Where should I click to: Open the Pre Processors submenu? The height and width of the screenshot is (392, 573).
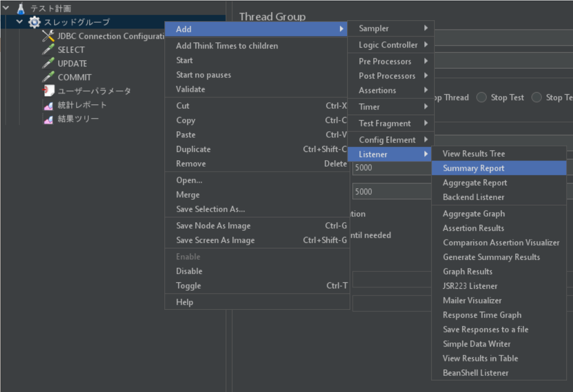391,62
